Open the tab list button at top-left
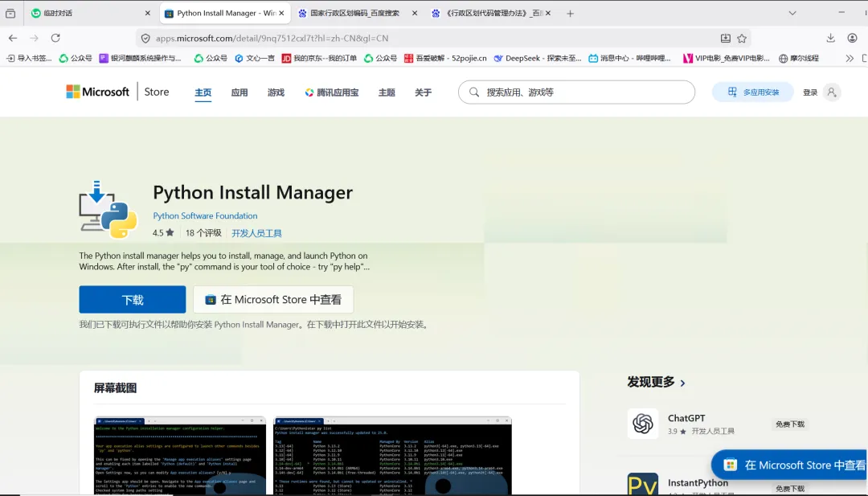 [x=10, y=14]
